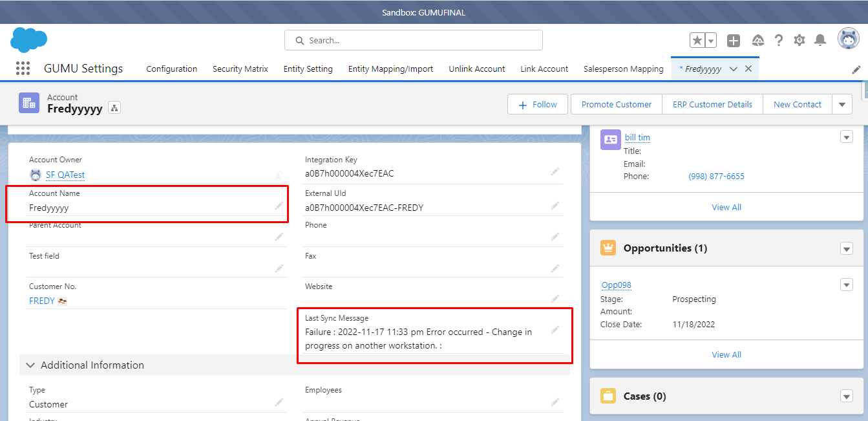Open the Trailhead guidance icon
868x421 pixels.
[x=758, y=40]
